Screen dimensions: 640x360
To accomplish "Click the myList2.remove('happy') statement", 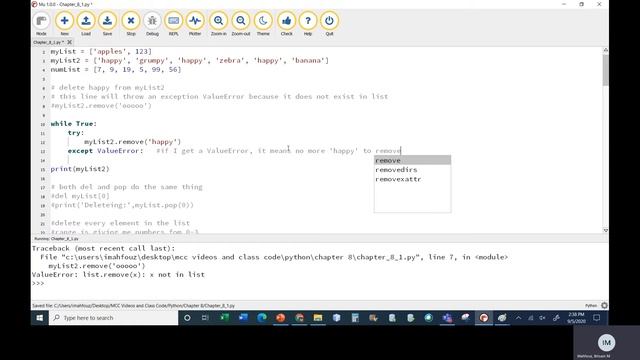I will point(133,142).
